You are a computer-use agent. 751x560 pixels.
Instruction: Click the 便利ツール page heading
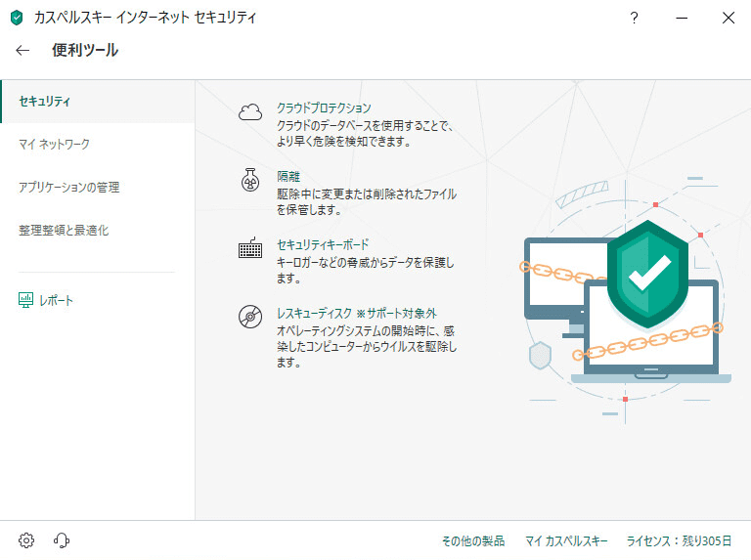(x=85, y=50)
